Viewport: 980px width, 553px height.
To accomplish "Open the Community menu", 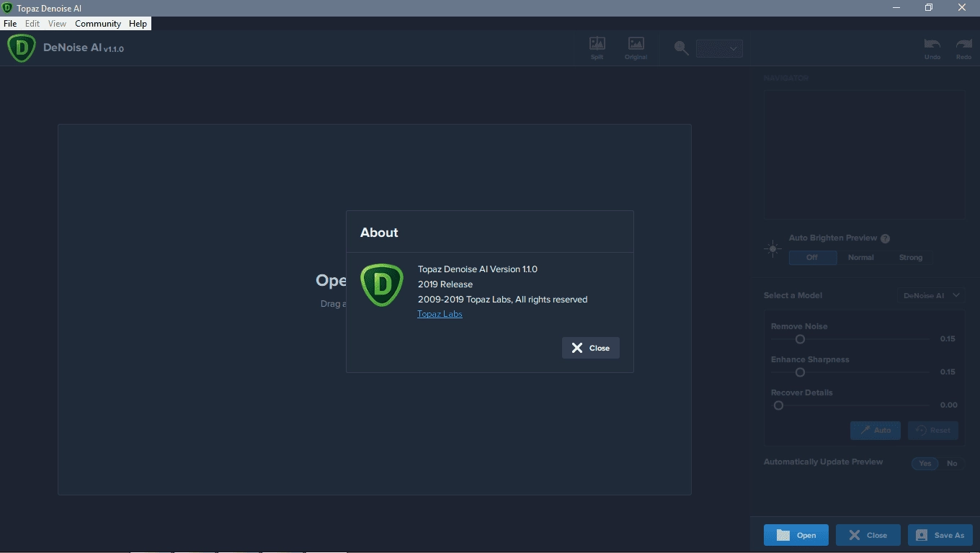I will 98,24.
